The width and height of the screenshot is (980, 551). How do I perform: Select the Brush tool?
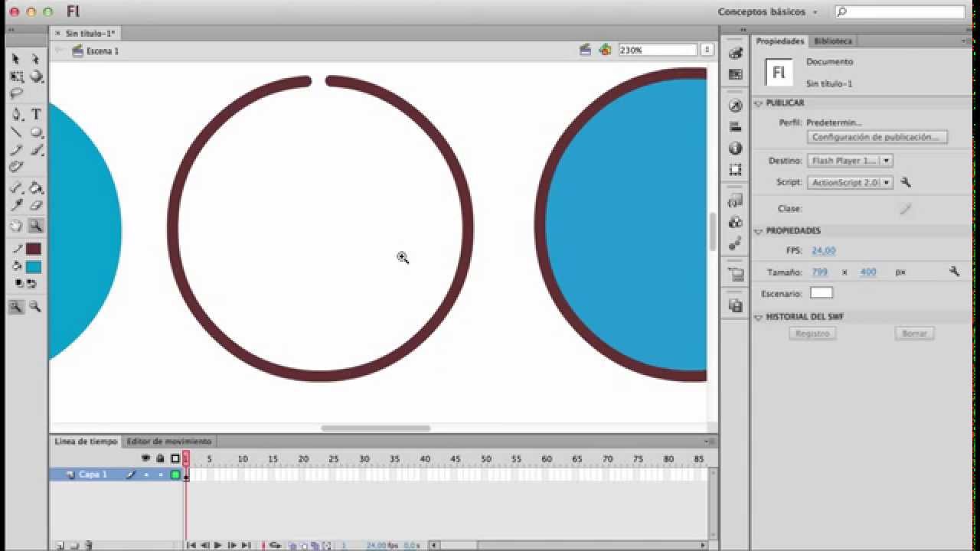[35, 149]
